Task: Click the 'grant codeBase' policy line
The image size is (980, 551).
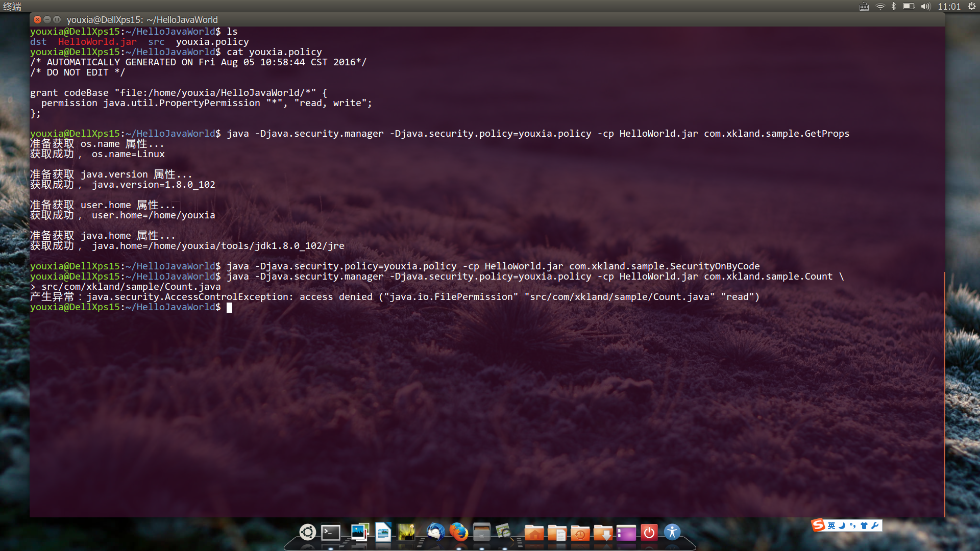Action: coord(179,93)
